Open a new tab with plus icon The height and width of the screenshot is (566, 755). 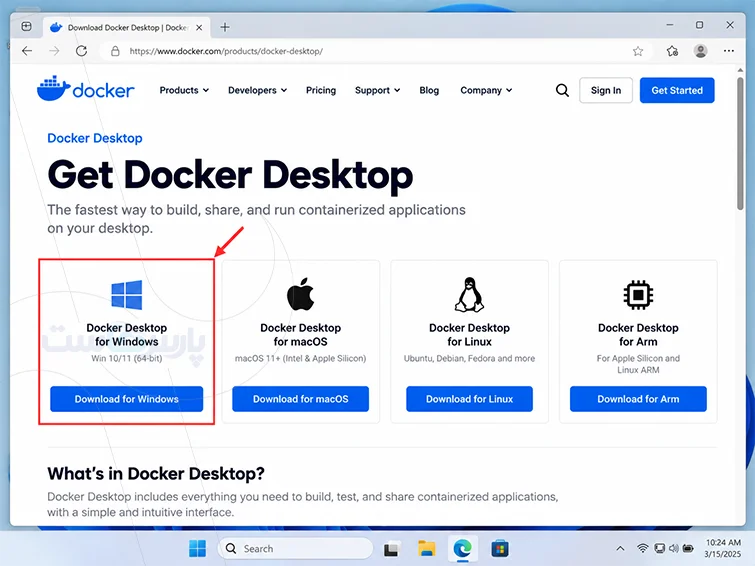point(225,27)
